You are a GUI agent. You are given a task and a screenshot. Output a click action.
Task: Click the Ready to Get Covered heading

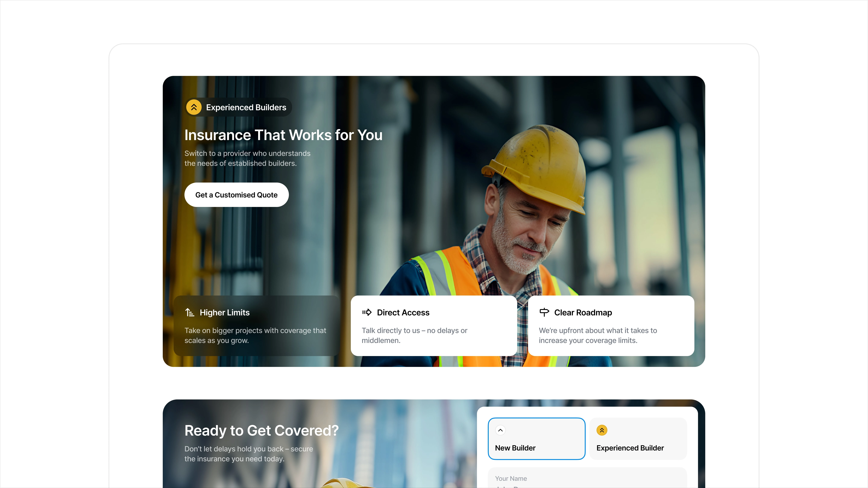click(261, 430)
